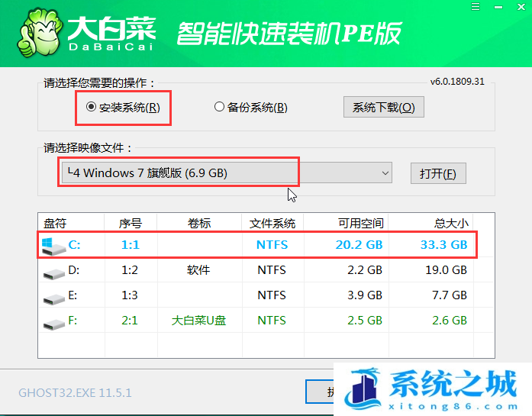This screenshot has height=416, width=532.
Task: Minimize the DaBaiCai window
Action: tap(498, 7)
